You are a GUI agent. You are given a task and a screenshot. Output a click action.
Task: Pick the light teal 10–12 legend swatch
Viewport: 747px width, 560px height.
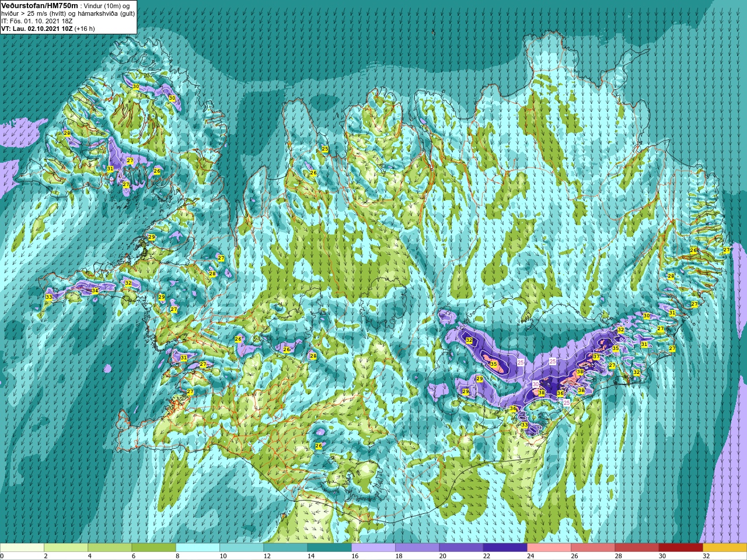242,548
